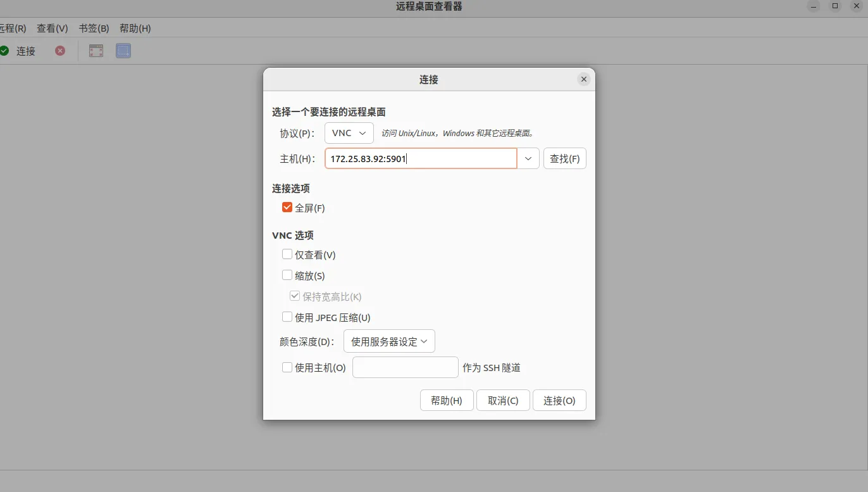The image size is (868, 492).
Task: Enable 缩放(S) scaling option
Action: [287, 275]
